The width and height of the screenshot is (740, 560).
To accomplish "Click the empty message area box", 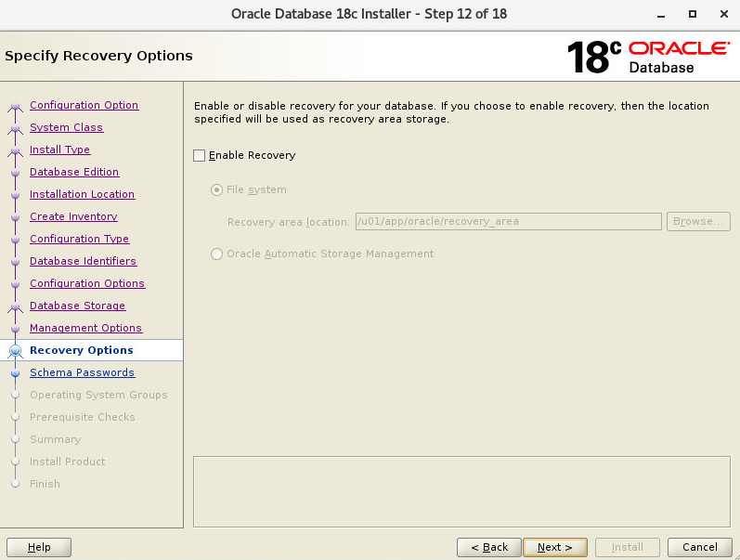I will (x=461, y=491).
